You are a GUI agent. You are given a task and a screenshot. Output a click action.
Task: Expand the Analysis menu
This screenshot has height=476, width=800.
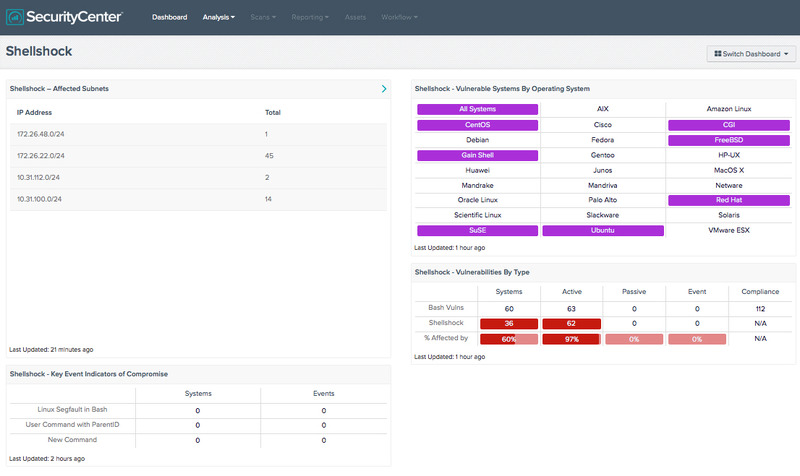[219, 17]
